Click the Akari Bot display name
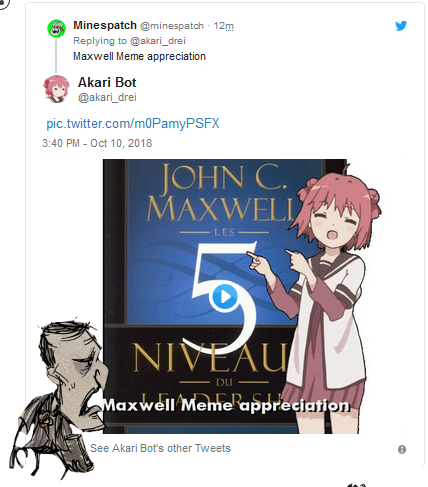This screenshot has width=428, height=487. coord(107,82)
